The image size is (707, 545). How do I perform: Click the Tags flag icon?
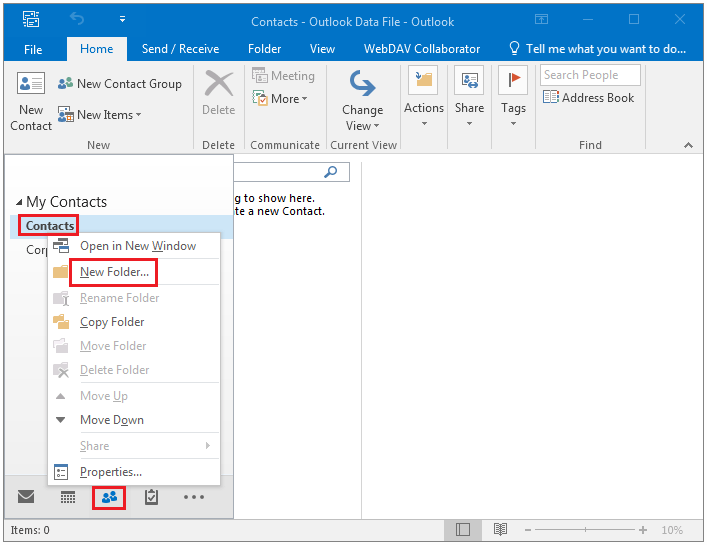point(513,80)
